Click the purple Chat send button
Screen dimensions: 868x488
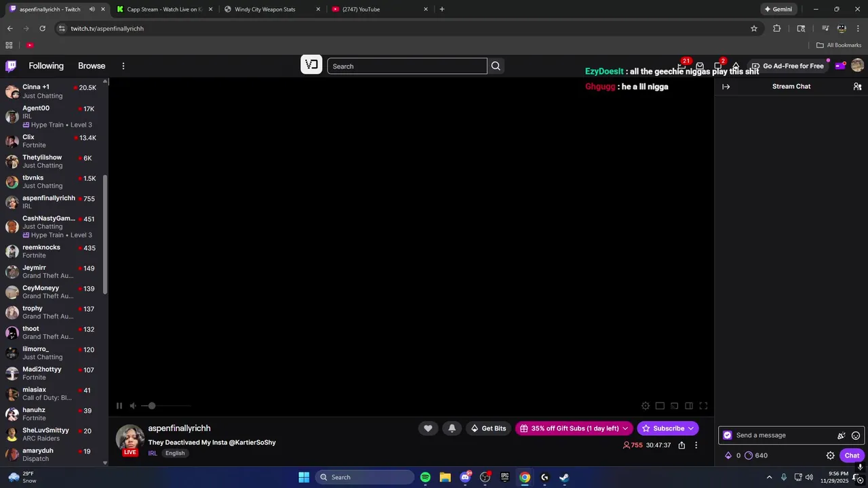[x=852, y=455]
